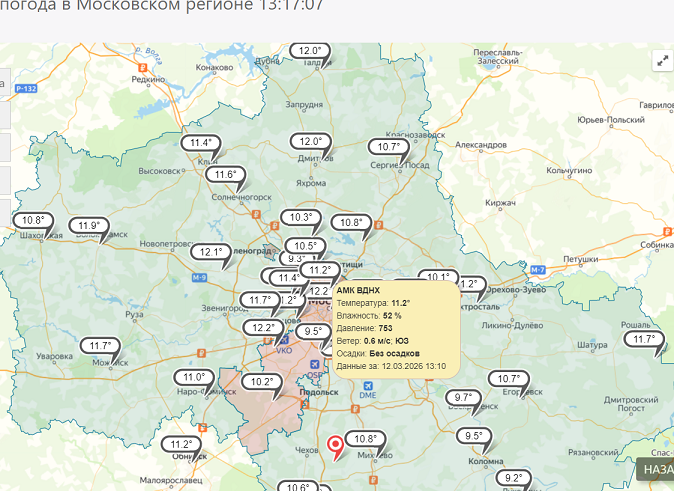Select the 12.1° weather station marker
This screenshot has height=491, width=674.
tap(211, 252)
